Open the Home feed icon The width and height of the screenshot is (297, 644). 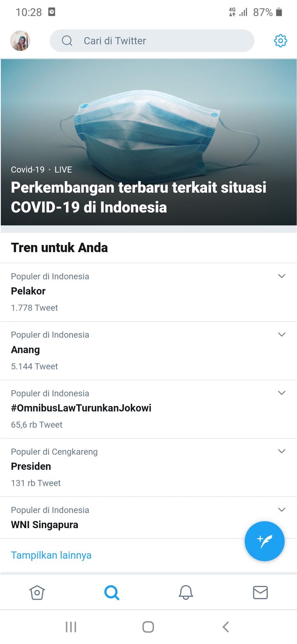37,592
